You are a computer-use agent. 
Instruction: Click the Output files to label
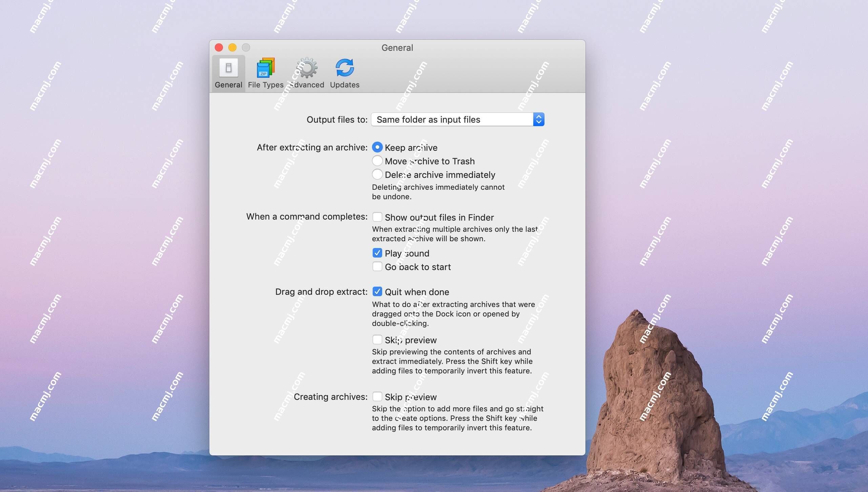point(337,120)
